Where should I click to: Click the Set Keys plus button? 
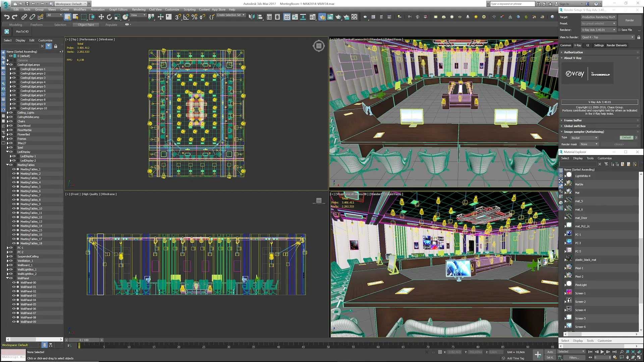[x=538, y=355]
